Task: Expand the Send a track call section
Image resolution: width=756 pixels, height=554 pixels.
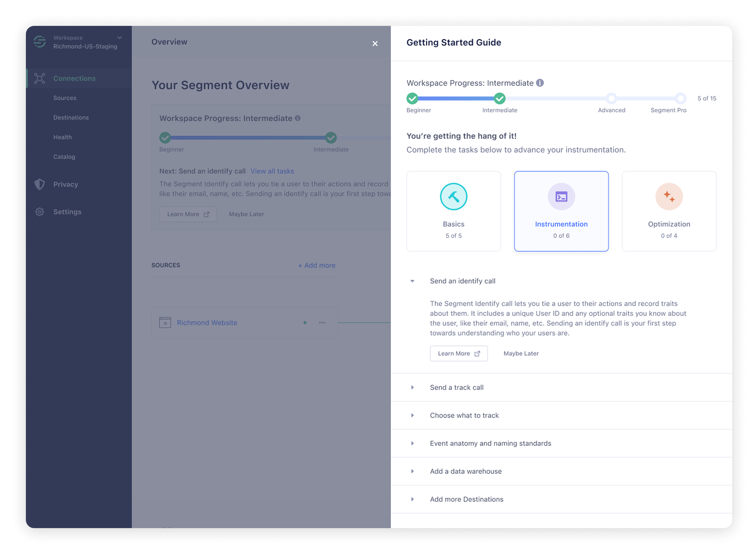Action: 412,387
